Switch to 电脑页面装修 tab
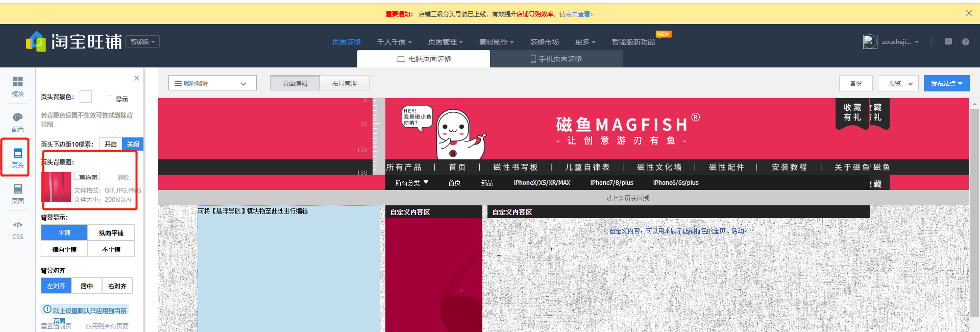 point(424,59)
